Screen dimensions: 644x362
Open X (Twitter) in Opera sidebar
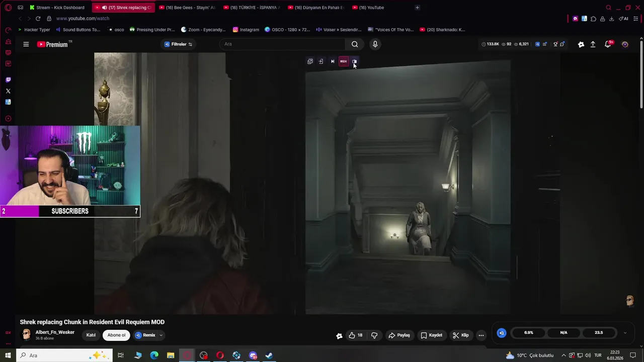pos(8,91)
